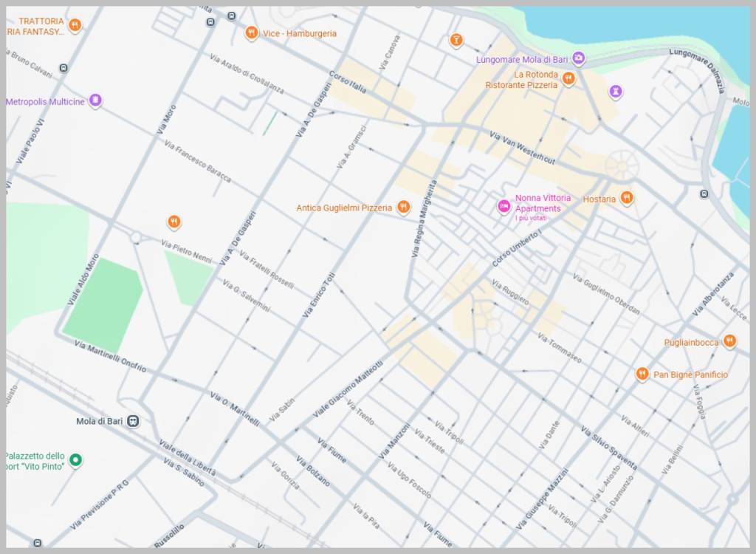Click the Trattoria Fantasy restaurant pin
This screenshot has width=756, height=554.
(75, 25)
